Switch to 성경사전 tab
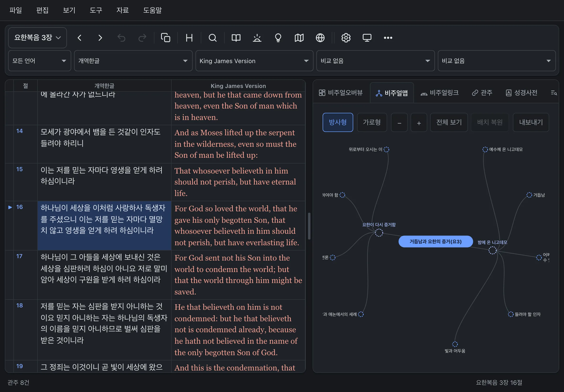The height and width of the screenshot is (392, 564). tap(521, 93)
